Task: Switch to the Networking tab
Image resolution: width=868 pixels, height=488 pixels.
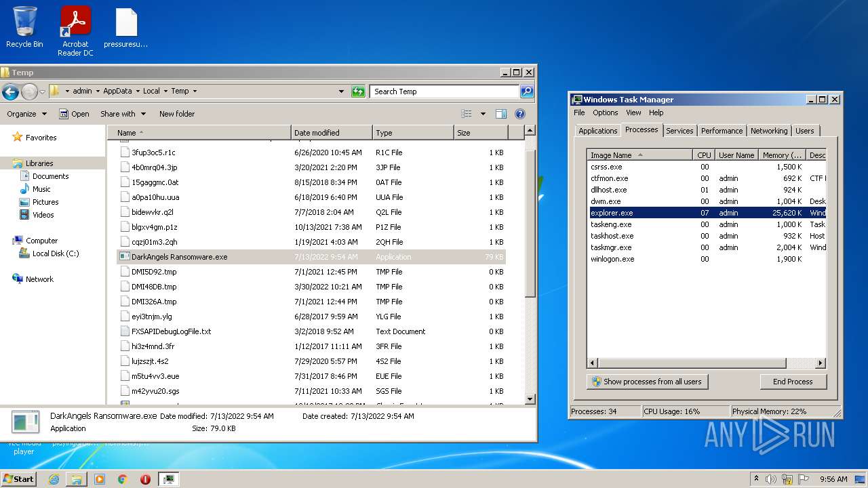Action: [769, 131]
